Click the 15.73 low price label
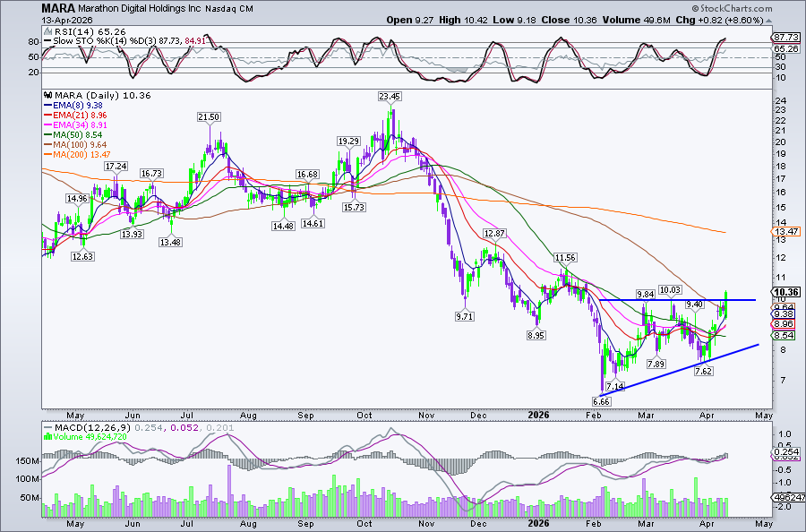The image size is (806, 532). [x=354, y=207]
